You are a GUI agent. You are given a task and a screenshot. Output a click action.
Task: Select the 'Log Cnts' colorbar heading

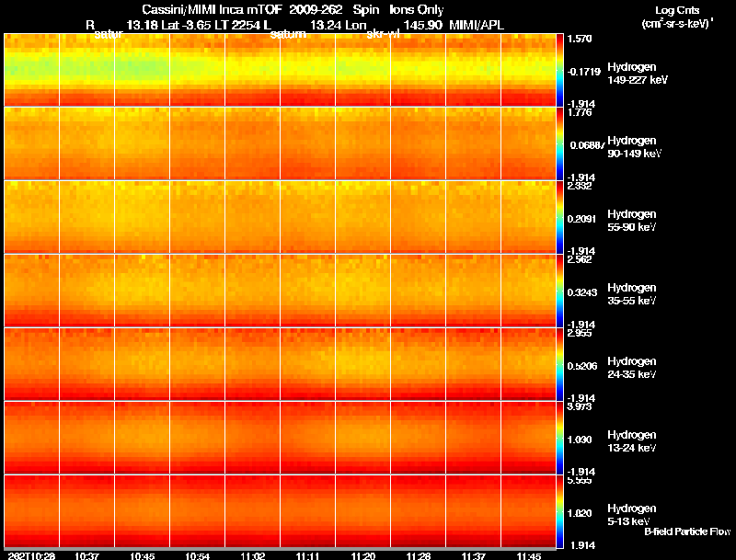coord(677,10)
